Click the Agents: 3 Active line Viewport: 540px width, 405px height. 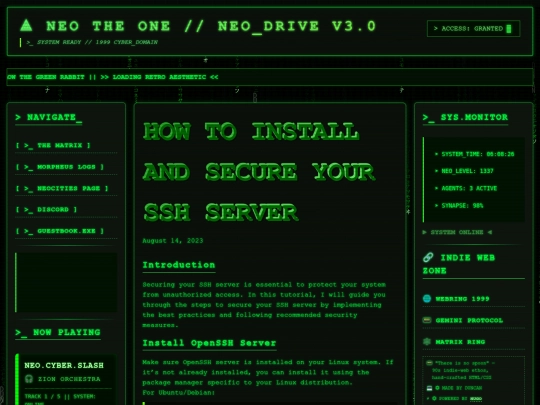click(x=466, y=188)
